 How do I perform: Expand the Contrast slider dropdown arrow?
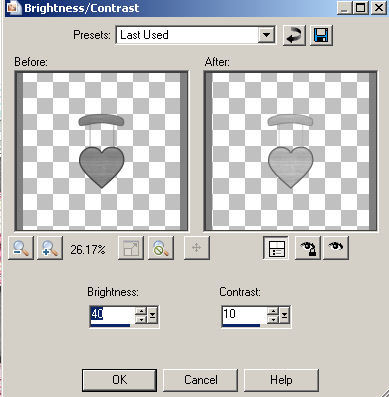(x=284, y=315)
